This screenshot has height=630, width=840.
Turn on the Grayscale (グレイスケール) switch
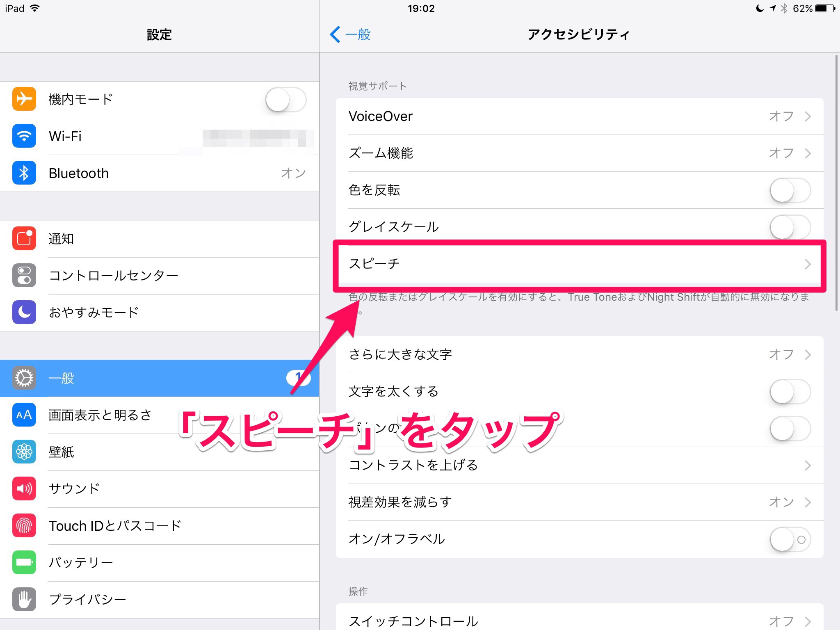pyautogui.click(x=790, y=227)
